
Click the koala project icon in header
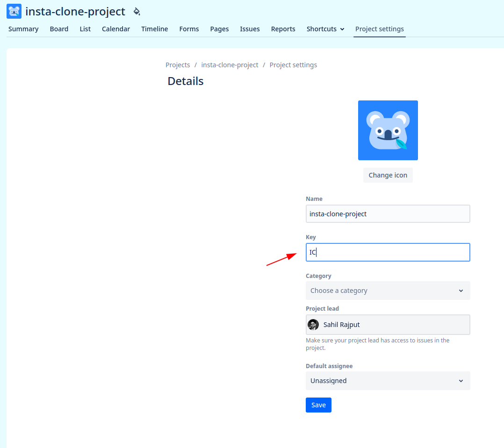[x=14, y=12]
